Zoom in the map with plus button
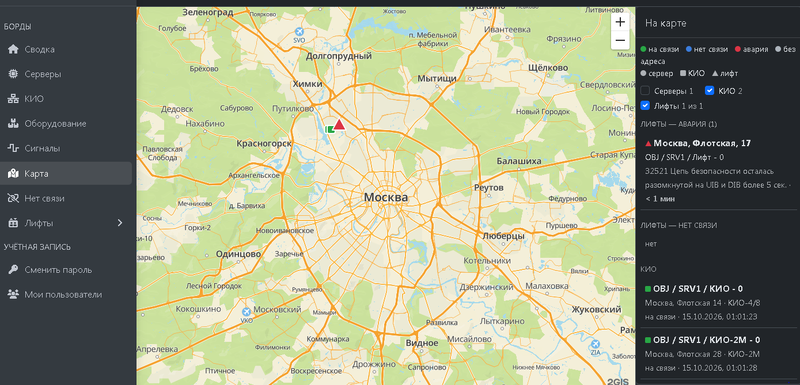The width and height of the screenshot is (800, 385). [620, 22]
